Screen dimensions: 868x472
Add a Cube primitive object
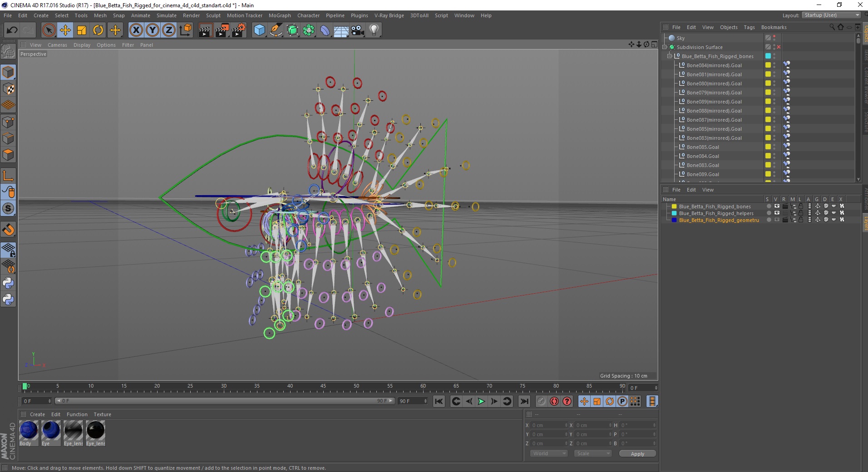[x=259, y=30]
